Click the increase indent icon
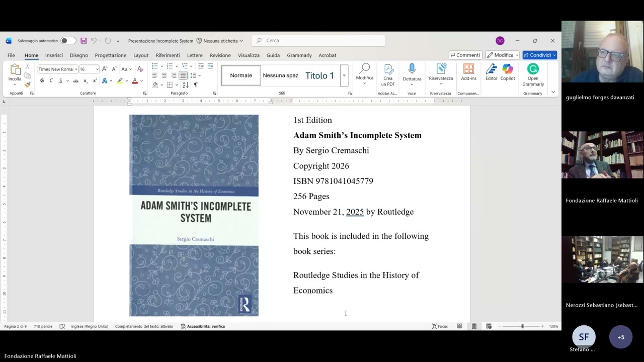 210,66
